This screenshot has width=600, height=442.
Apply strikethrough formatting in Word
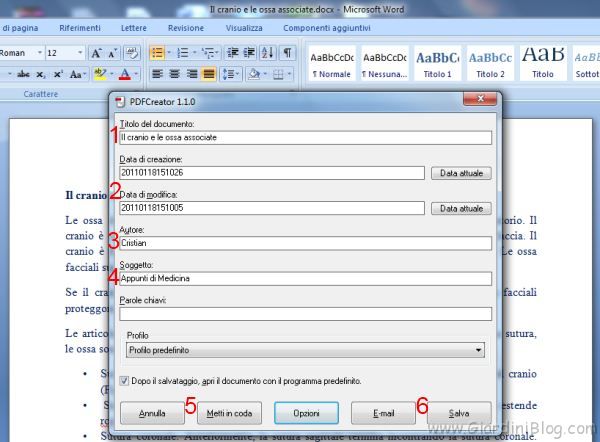pos(23,74)
